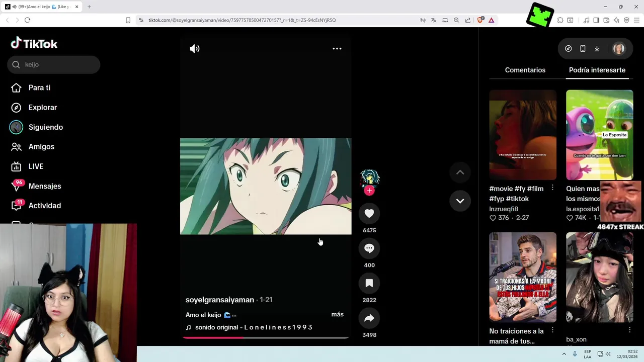
Task: Go to next video with down chevron
Action: 460,201
